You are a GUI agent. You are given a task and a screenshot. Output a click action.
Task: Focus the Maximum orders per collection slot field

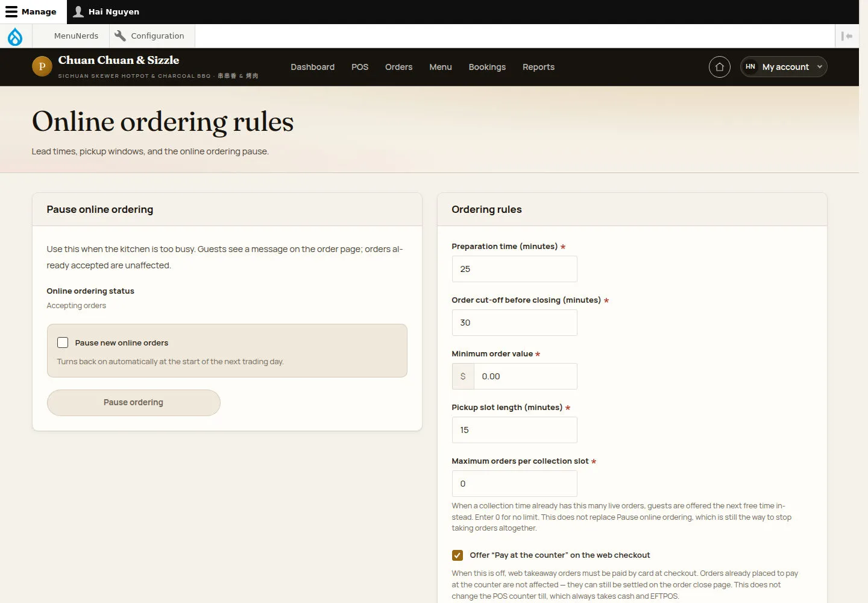pos(514,484)
